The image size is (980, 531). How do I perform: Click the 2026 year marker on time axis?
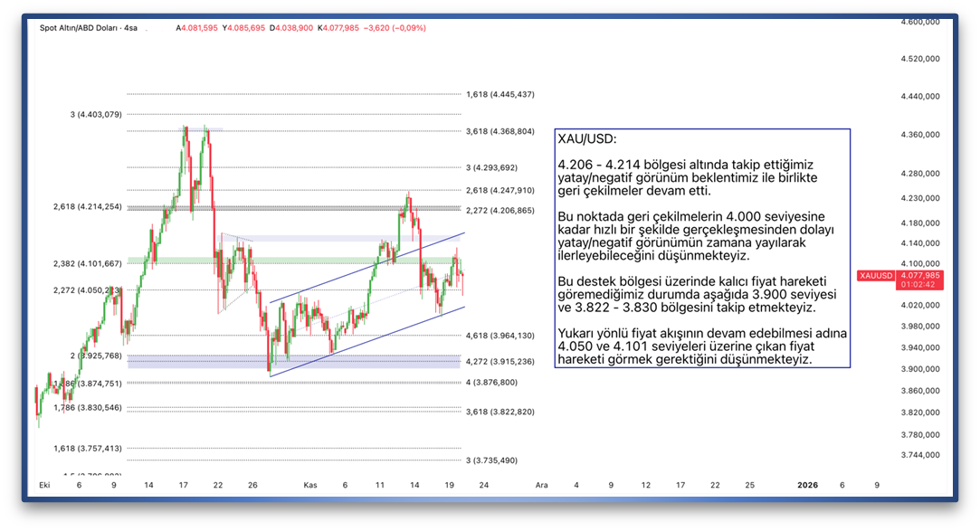(807, 485)
